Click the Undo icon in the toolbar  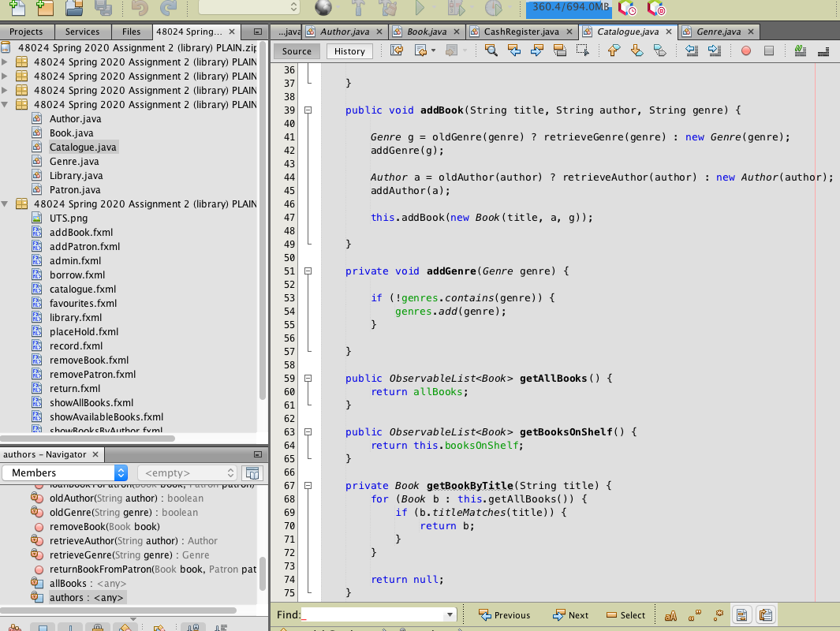pos(142,9)
